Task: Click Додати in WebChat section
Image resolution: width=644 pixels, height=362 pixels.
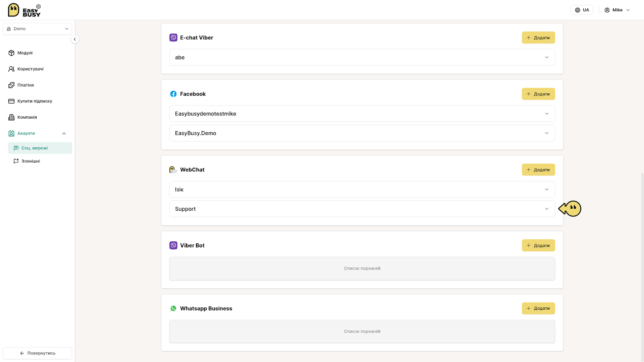Action: 538,170
